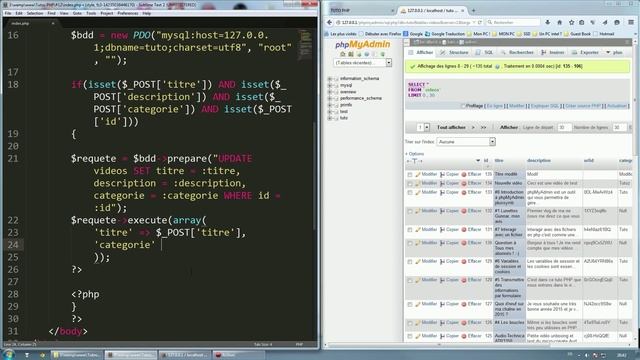Tick the checkbox for row 135
This screenshot has width=640, height=360.
click(x=410, y=175)
